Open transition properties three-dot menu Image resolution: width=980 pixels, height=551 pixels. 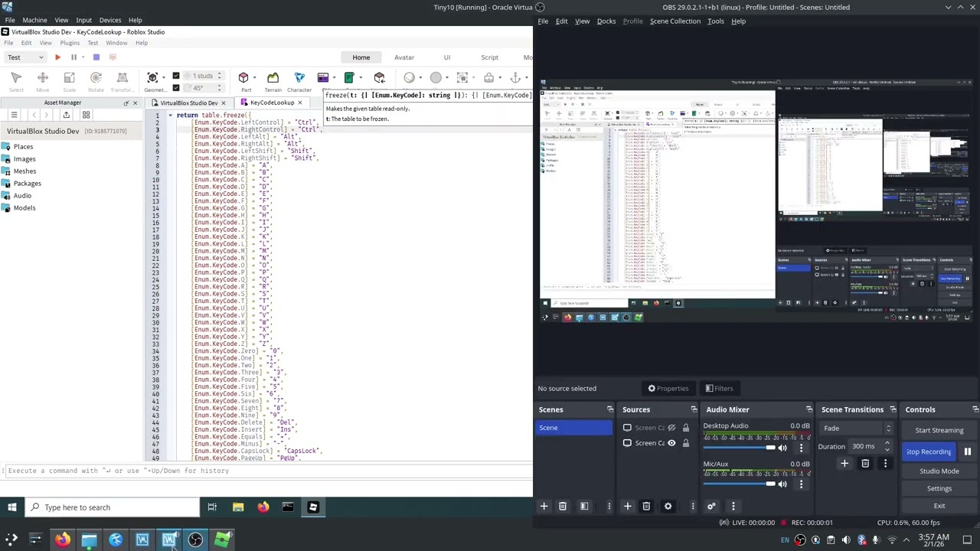pyautogui.click(x=885, y=464)
